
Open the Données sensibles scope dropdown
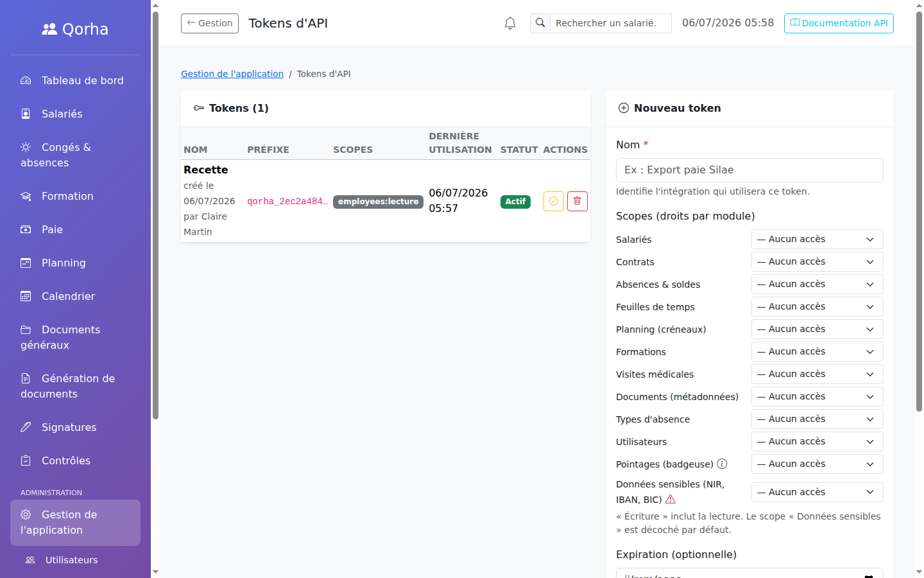click(x=817, y=492)
